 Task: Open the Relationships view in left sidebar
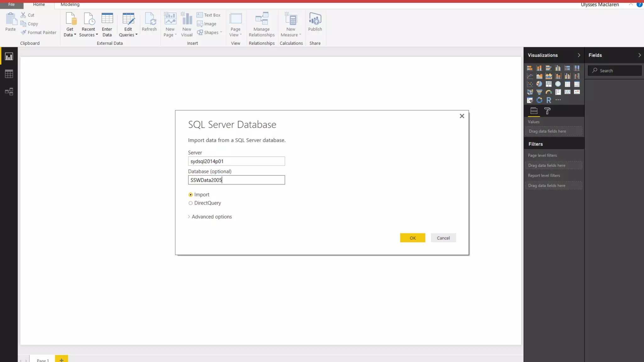tap(9, 91)
